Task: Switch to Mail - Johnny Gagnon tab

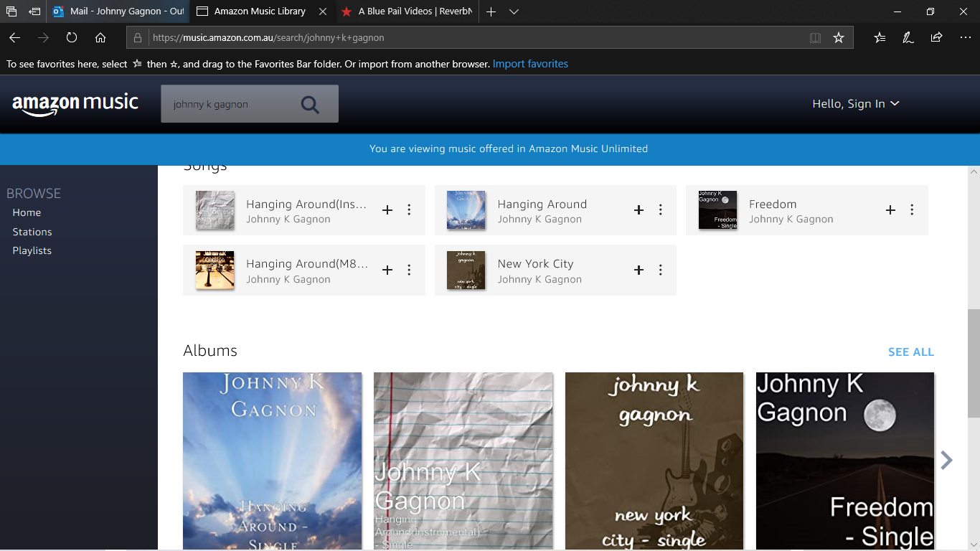Action: click(118, 11)
